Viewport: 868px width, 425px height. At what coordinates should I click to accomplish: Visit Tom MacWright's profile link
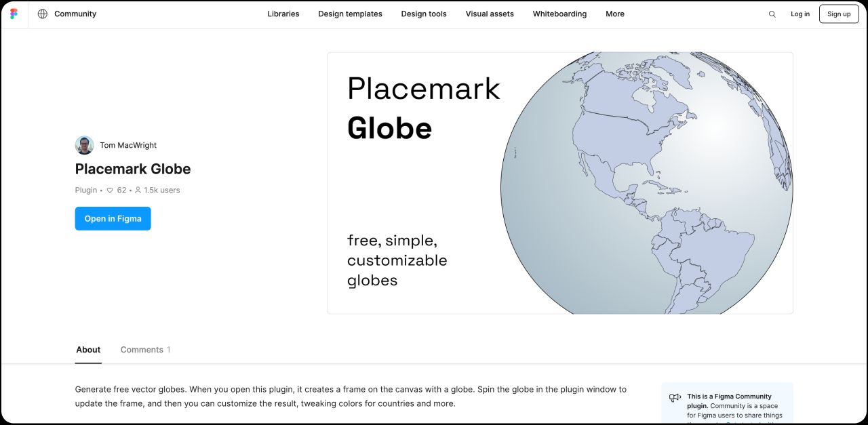point(127,145)
